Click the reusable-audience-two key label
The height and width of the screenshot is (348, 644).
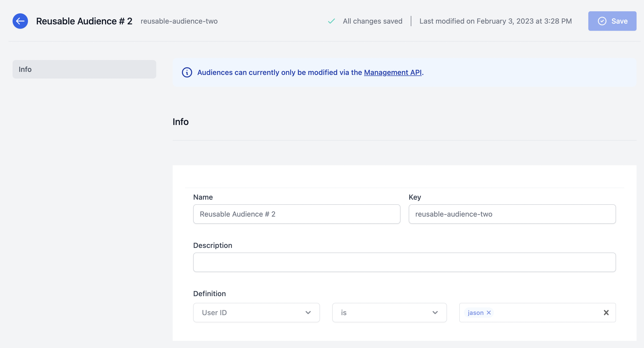coord(179,20)
